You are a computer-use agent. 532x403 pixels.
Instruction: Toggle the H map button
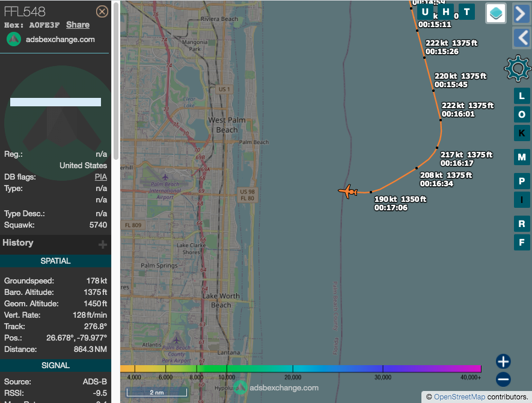[446, 12]
